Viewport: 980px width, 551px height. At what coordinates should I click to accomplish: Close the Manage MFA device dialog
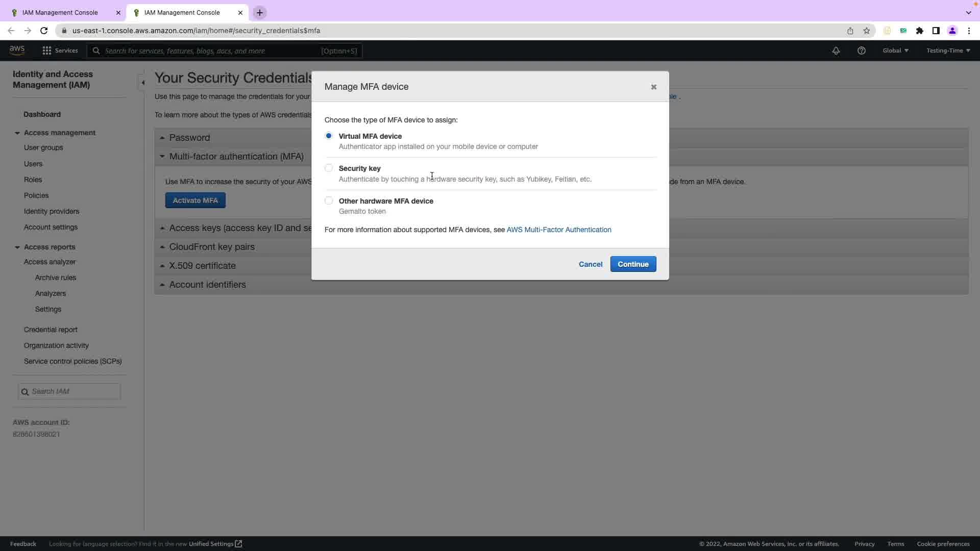point(653,87)
